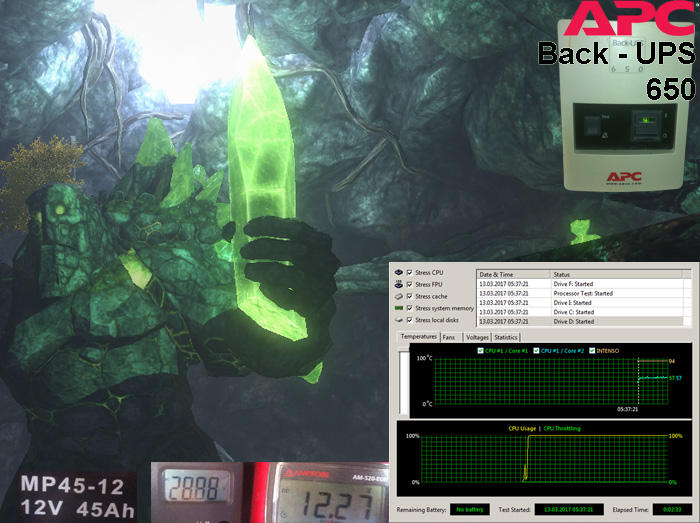Hide the CPU #1 / Core #1 graph line
700x523 pixels.
click(480, 351)
